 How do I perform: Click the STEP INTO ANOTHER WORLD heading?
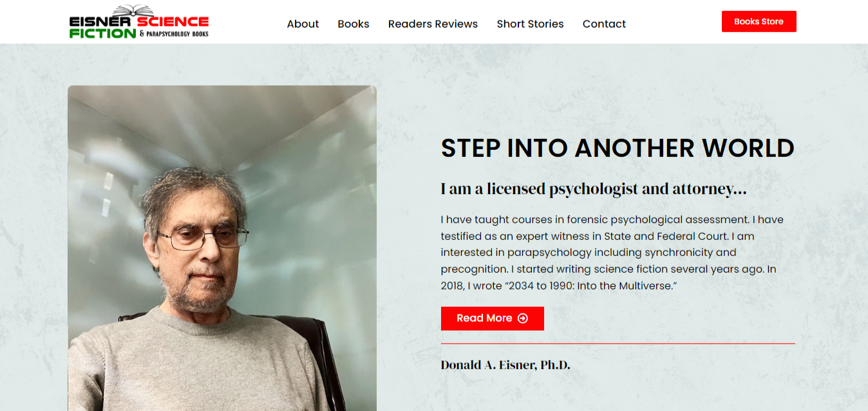click(x=618, y=148)
